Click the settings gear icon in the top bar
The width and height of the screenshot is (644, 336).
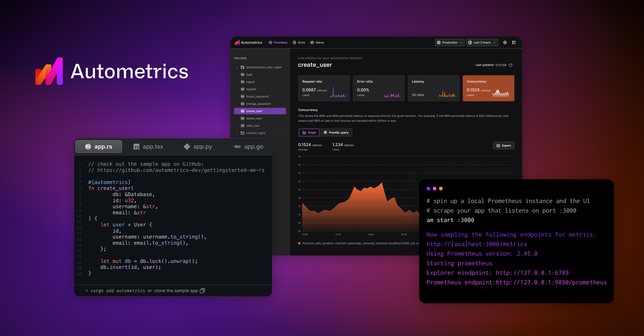click(x=505, y=42)
